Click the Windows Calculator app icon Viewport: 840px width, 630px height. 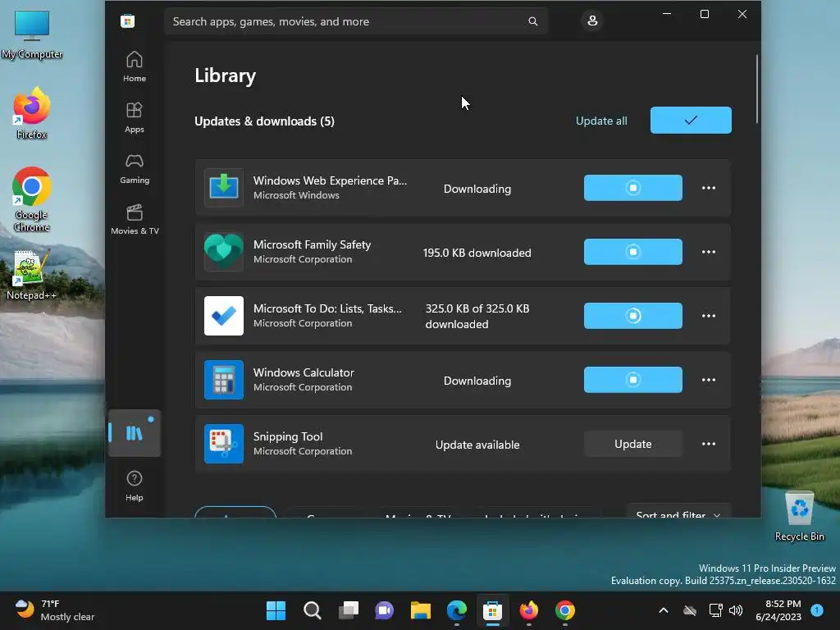coord(224,380)
